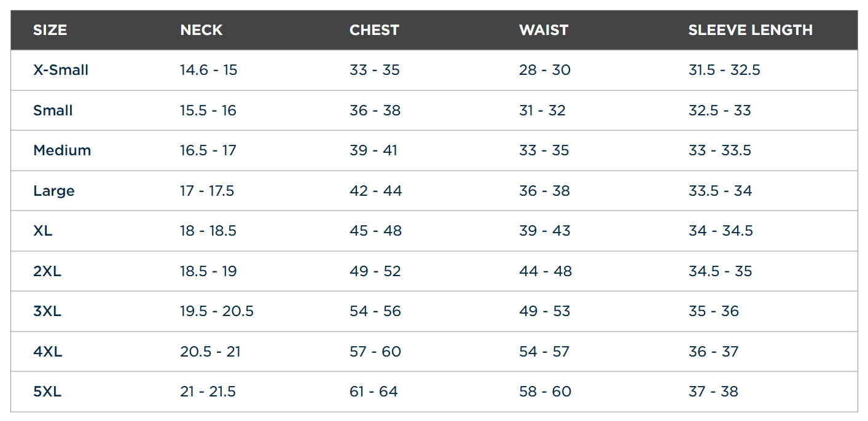Click the 3XL neck value 19.5 - 20.5
868x421 pixels.
[217, 311]
